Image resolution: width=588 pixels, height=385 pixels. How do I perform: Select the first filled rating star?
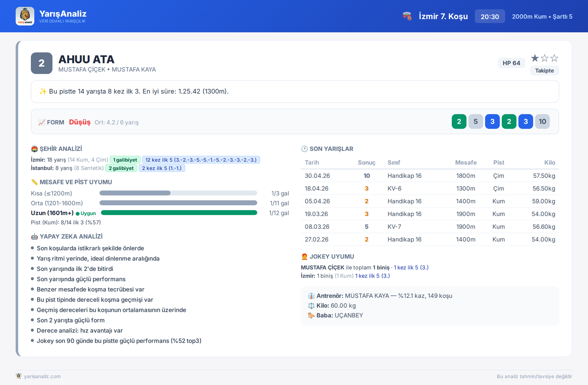(535, 58)
